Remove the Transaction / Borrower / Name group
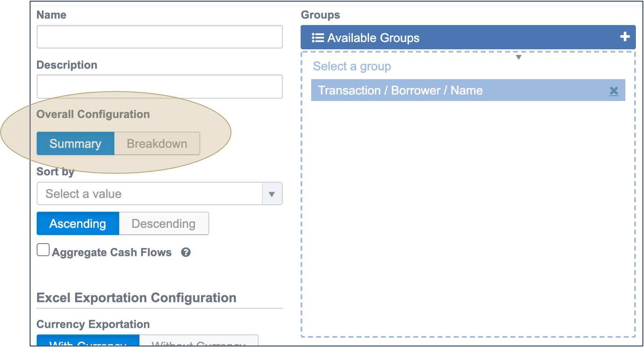 coord(613,91)
